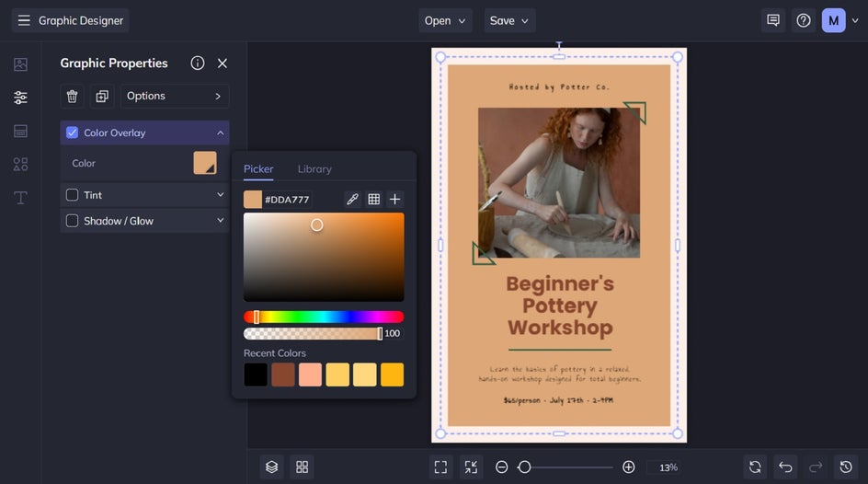Click the hex color code field
This screenshot has height=484, width=868.
287,200
